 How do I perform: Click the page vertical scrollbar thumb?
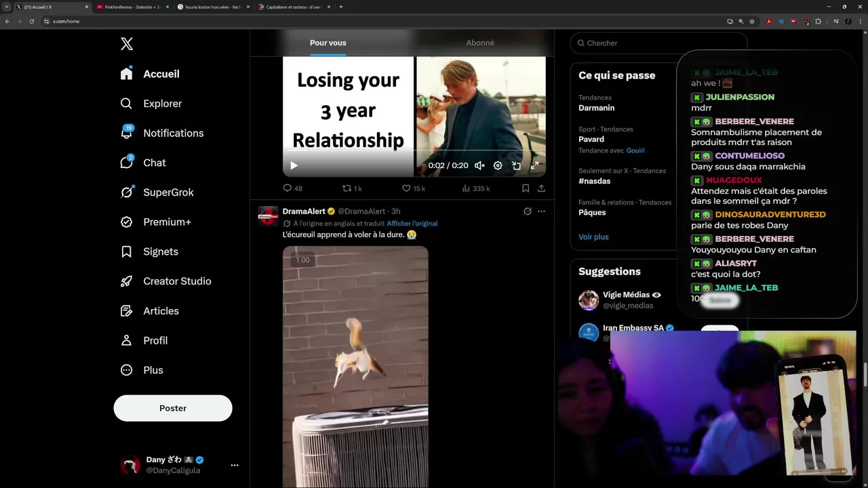click(x=865, y=375)
